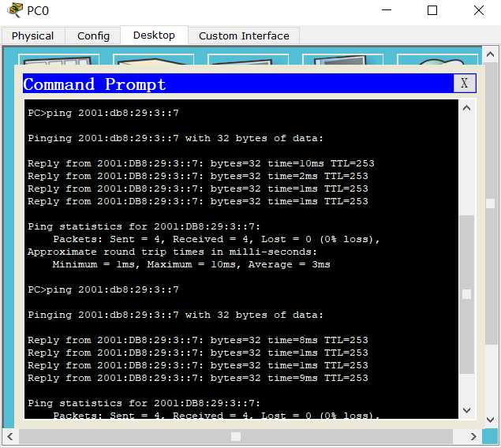Open the Config tab
501x448 pixels.
click(x=93, y=35)
